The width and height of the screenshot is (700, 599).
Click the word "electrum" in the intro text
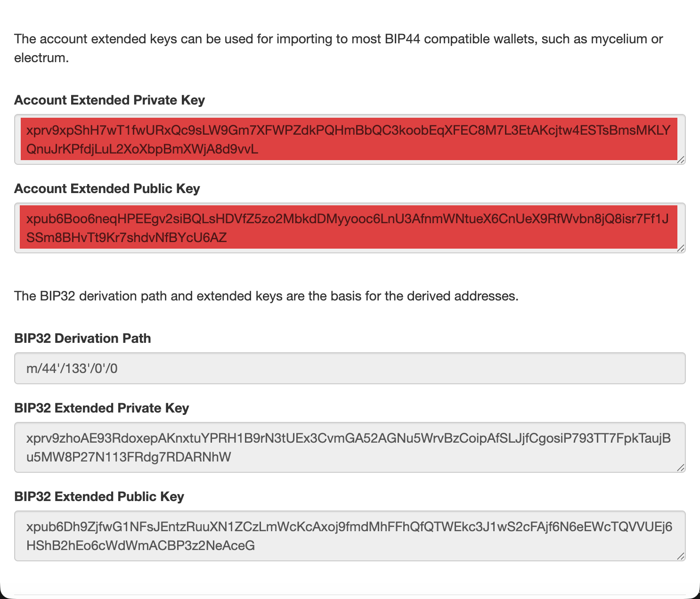(x=40, y=58)
